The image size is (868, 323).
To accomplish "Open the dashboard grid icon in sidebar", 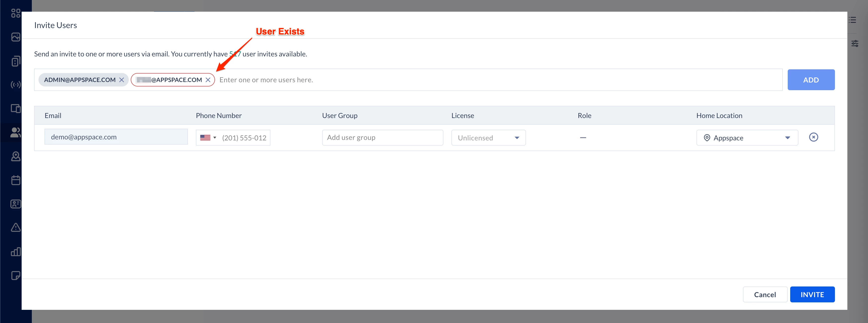I will [x=15, y=13].
